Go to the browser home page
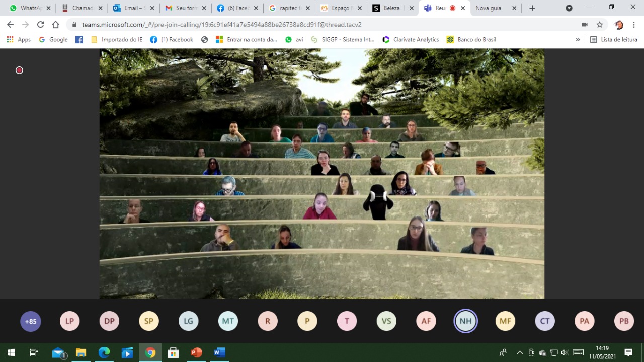 (x=56, y=25)
